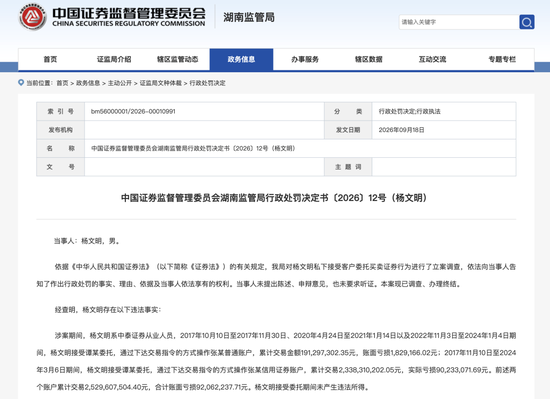The image size is (550, 399).
Task: Focus the keyword search input field
Action: coord(459,22)
